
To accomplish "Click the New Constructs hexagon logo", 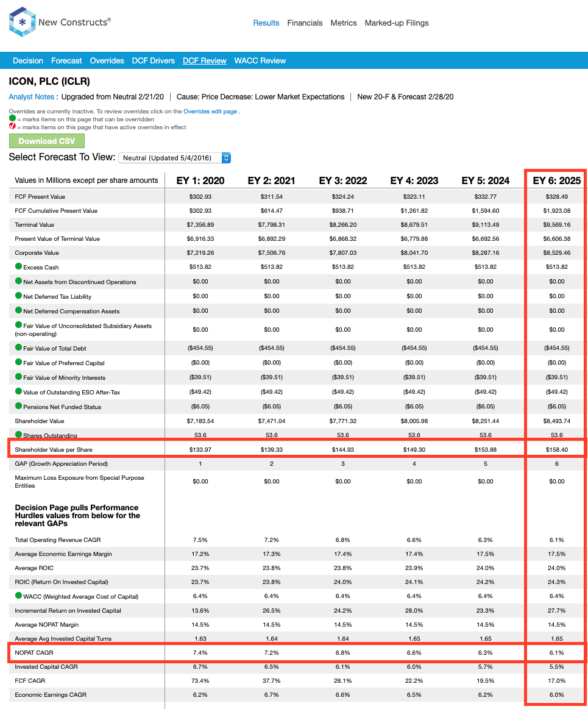I will 22,22.
